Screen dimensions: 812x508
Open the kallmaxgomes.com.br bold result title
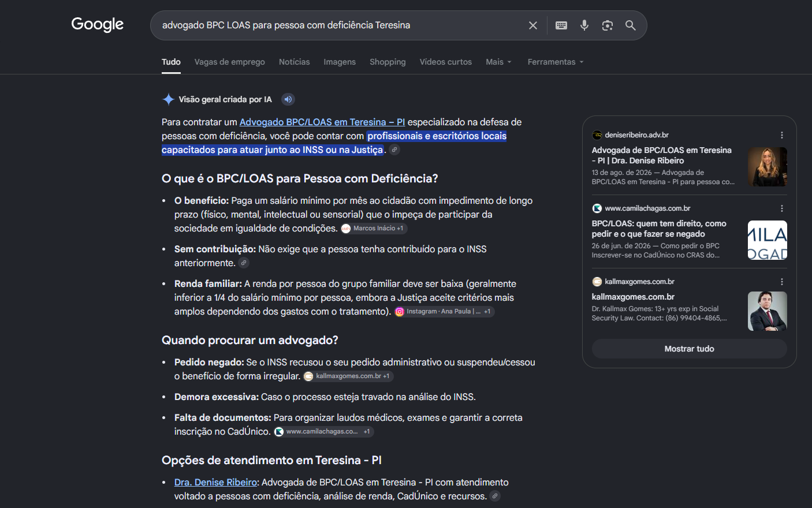click(x=633, y=297)
